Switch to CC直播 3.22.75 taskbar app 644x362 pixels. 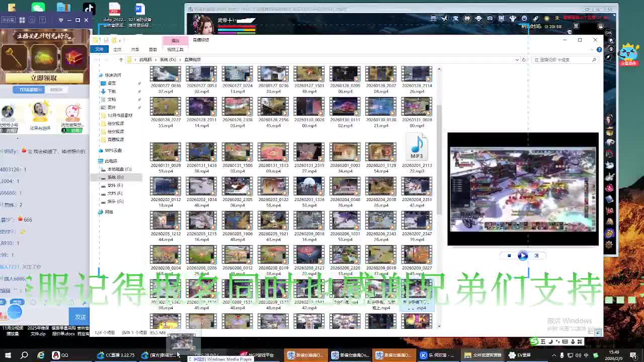click(x=116, y=355)
